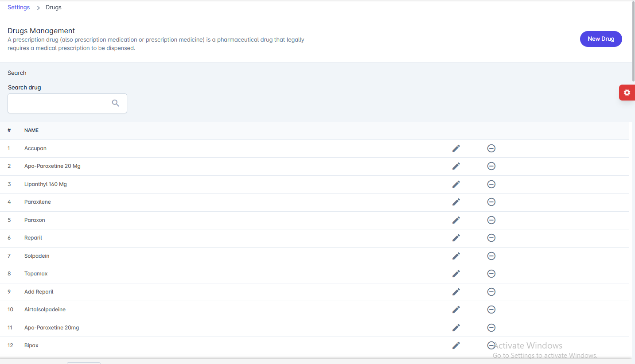Edit the Solpadein entry

pos(456,256)
